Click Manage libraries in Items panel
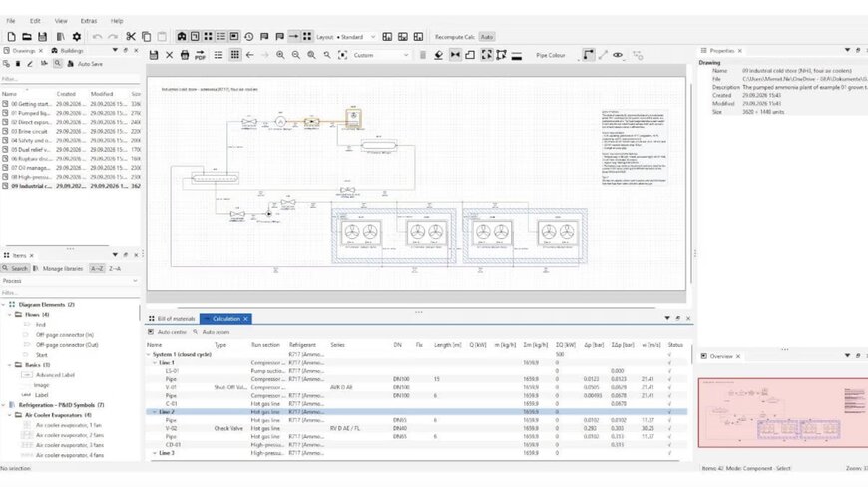868x487 pixels. click(x=58, y=269)
